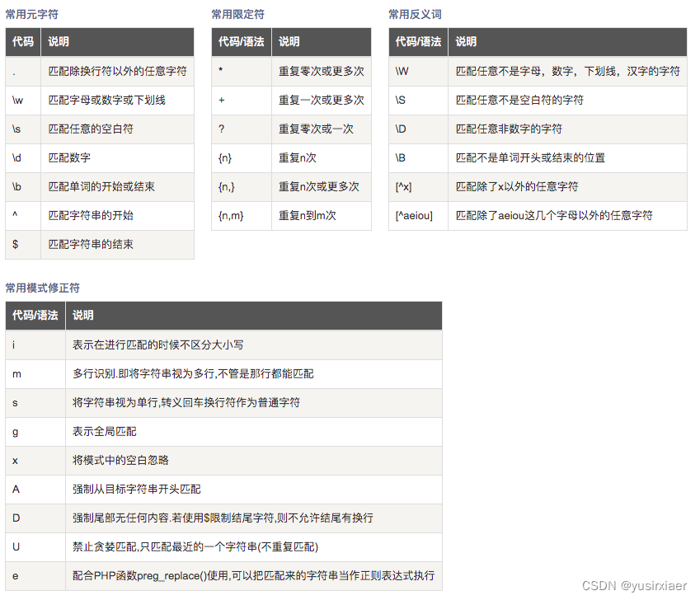Screen dimensions: 700x600
Task: Click the text '表示全局匹配'
Action: (105, 432)
